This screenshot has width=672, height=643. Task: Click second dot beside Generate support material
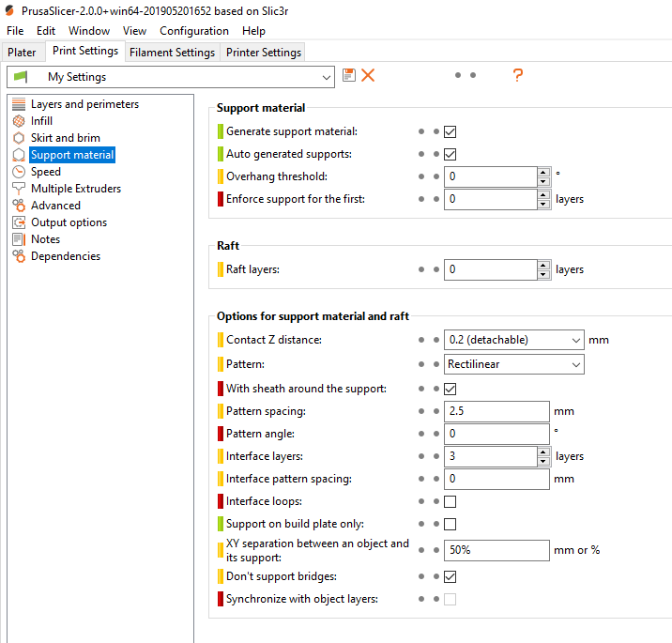click(436, 131)
